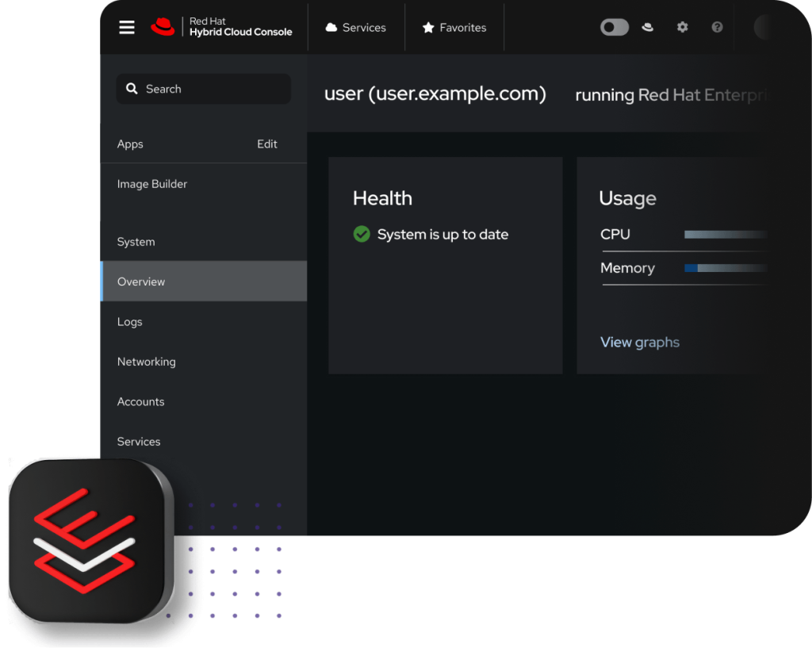
Task: Click the Memory usage bar
Action: point(726,268)
